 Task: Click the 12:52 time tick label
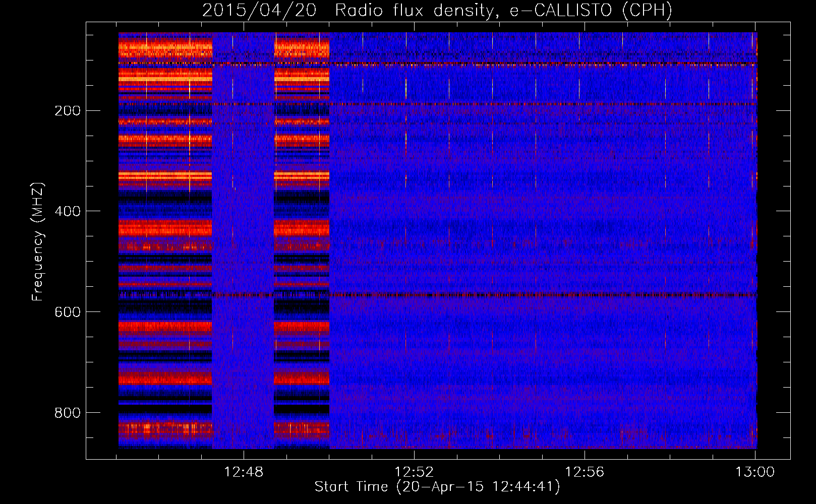pos(414,472)
